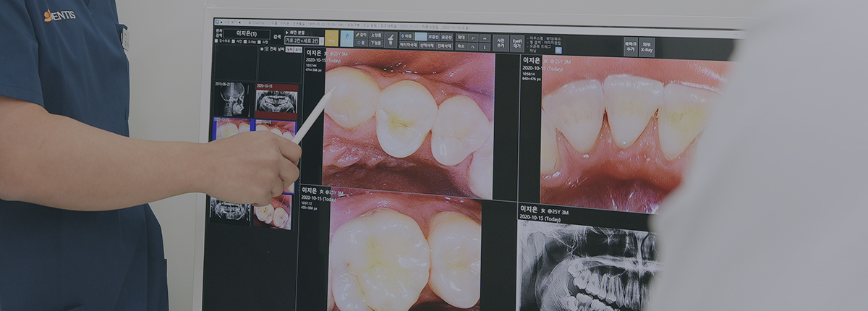Choose the 길이 length measure tool
This screenshot has height=311, width=868.
tap(361, 34)
